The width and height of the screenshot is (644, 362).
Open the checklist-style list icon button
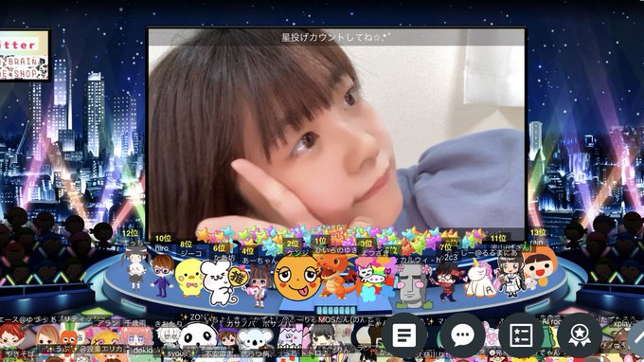pos(521,335)
